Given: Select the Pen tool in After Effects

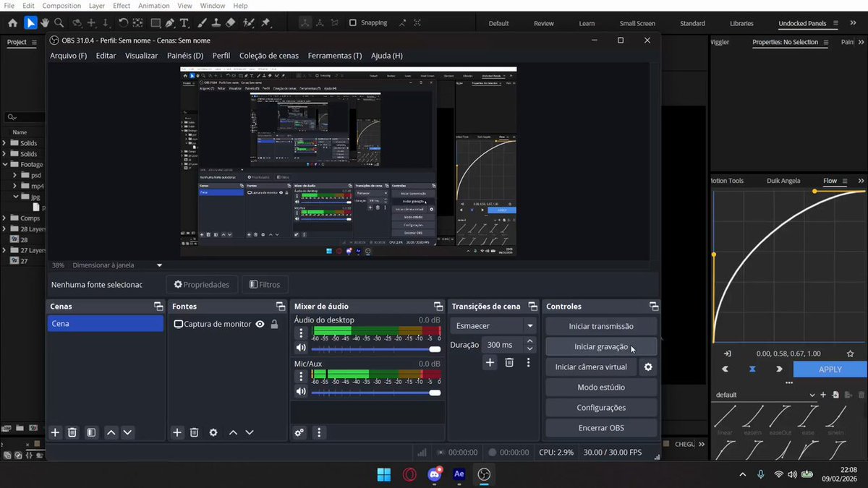Looking at the screenshot, I should [x=169, y=23].
